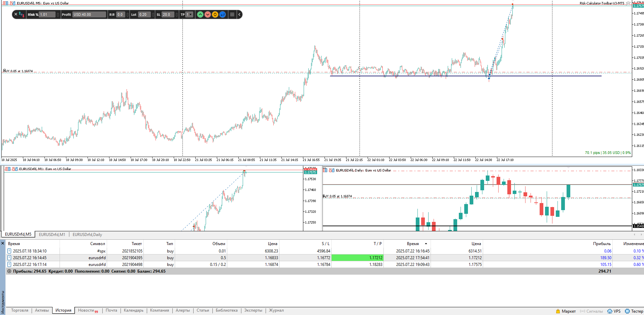Open the Журнал tab
The height and width of the screenshot is (315, 644).
click(x=276, y=310)
